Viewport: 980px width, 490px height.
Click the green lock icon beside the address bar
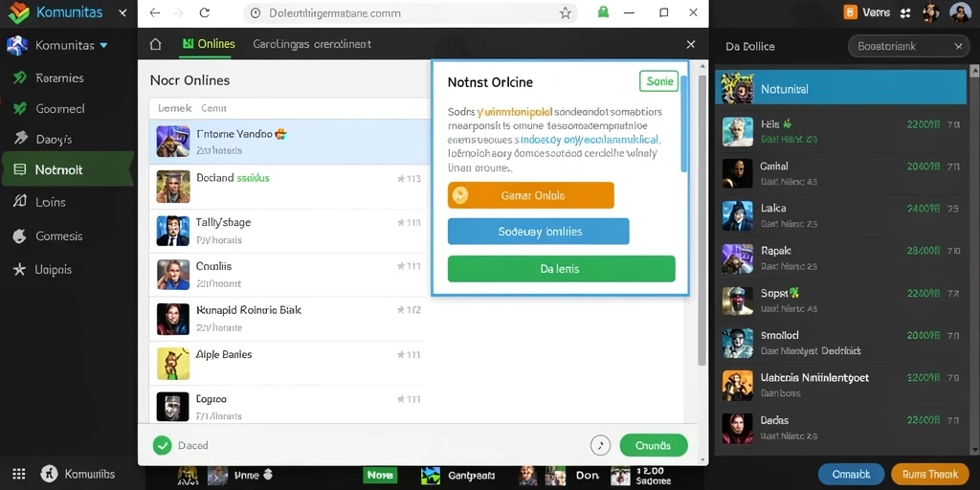click(x=603, y=11)
